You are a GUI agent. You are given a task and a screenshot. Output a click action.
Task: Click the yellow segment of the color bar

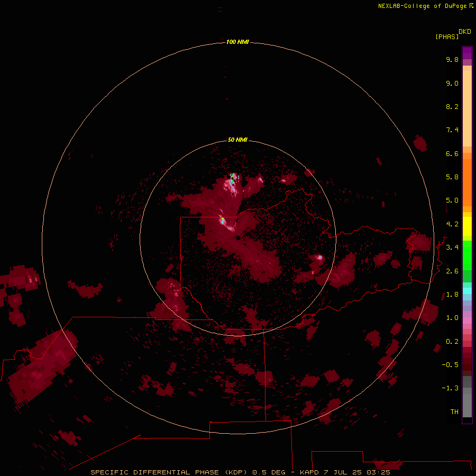click(467, 226)
